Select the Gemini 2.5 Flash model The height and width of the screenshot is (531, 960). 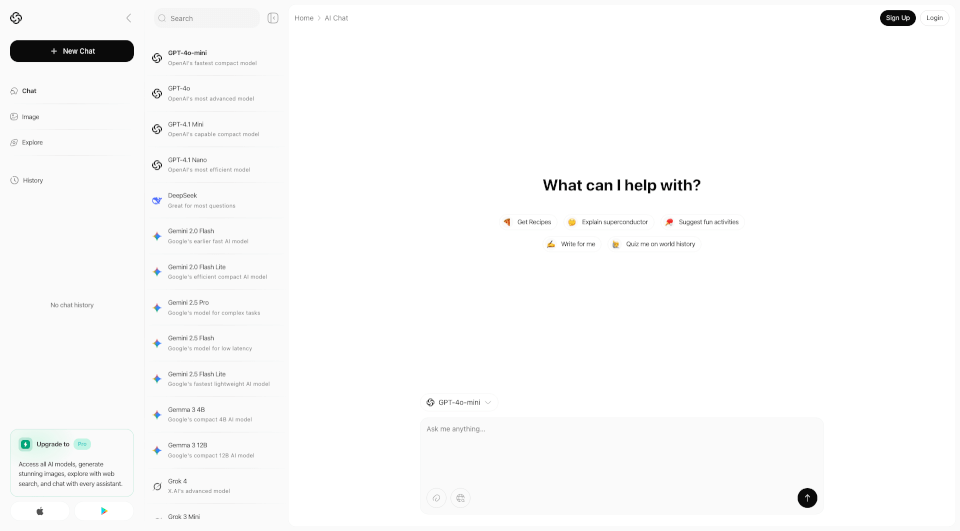[x=215, y=343]
